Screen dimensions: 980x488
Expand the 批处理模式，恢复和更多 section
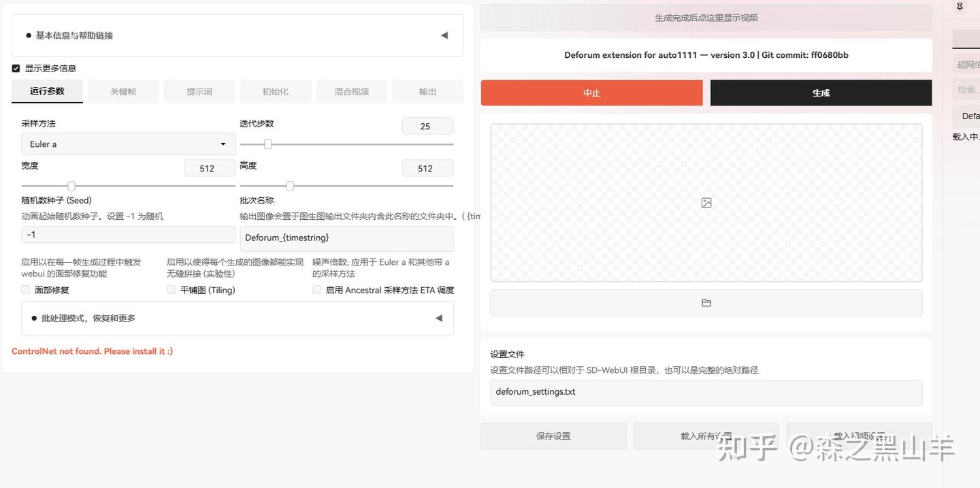click(238, 318)
